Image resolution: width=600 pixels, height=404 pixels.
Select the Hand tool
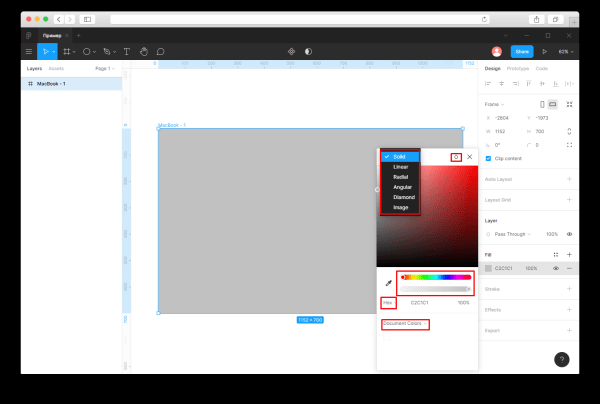tap(143, 51)
